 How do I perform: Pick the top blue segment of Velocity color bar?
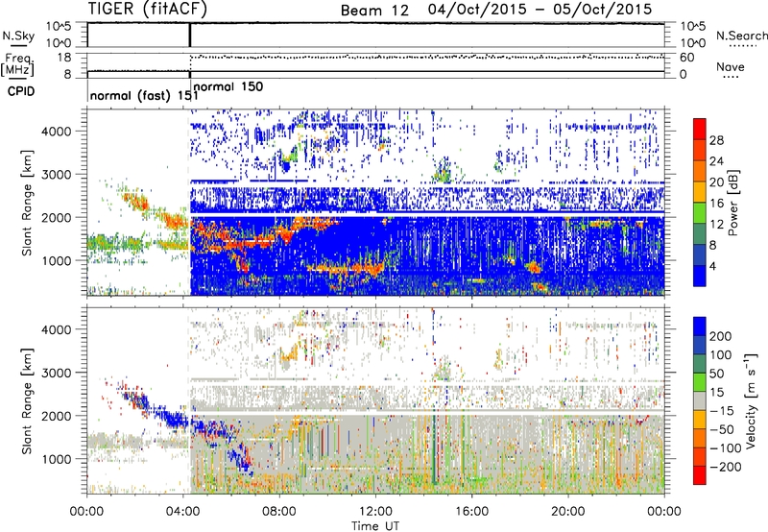pos(700,326)
